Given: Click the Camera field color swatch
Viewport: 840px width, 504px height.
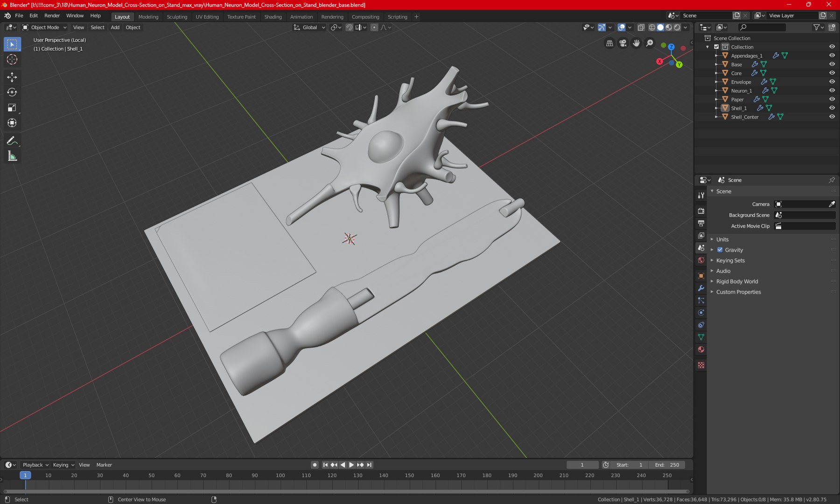Looking at the screenshot, I should pyautogui.click(x=778, y=204).
